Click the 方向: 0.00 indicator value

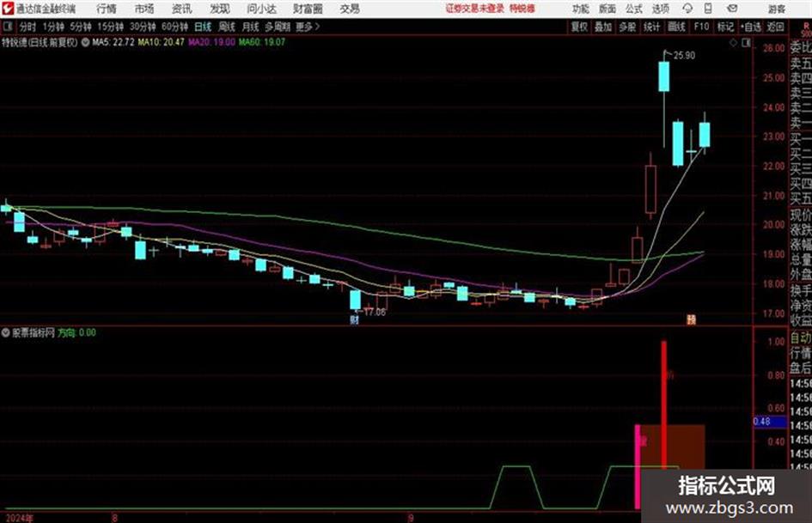click(76, 332)
